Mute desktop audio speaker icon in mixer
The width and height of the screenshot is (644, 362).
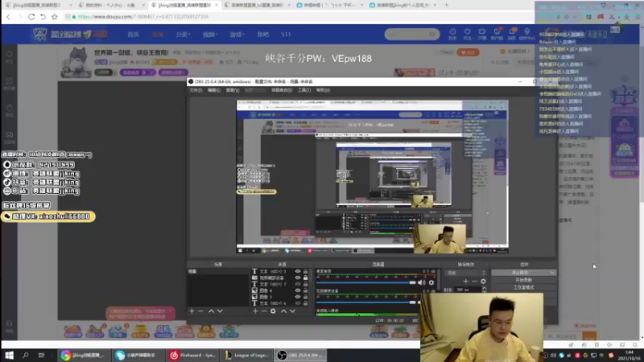(421, 282)
